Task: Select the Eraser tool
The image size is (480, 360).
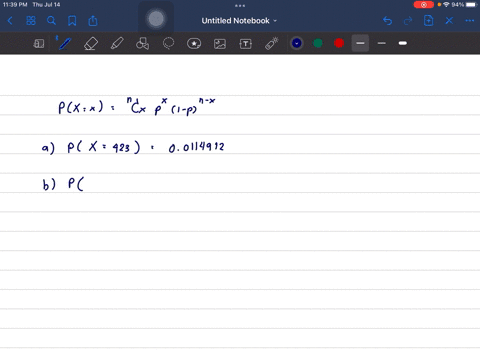Action: coord(91,44)
